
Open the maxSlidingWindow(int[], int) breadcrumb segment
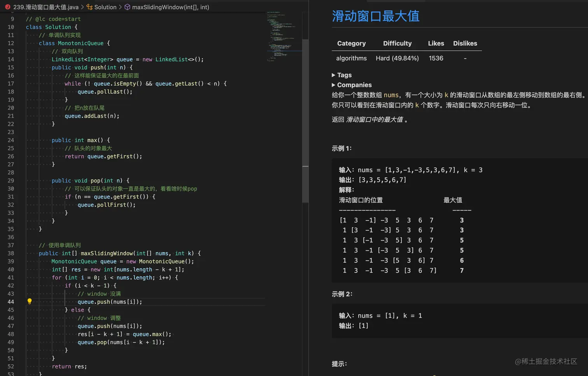click(x=171, y=7)
